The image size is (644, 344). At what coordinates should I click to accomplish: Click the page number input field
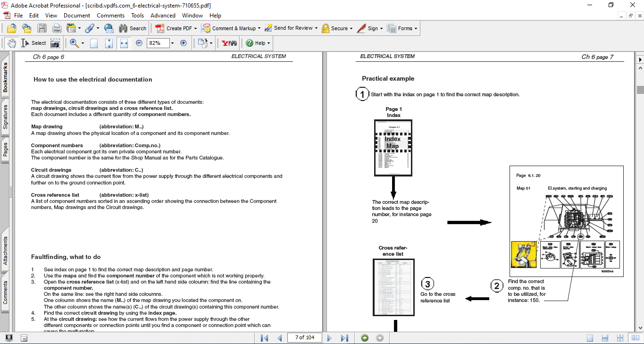(304, 337)
